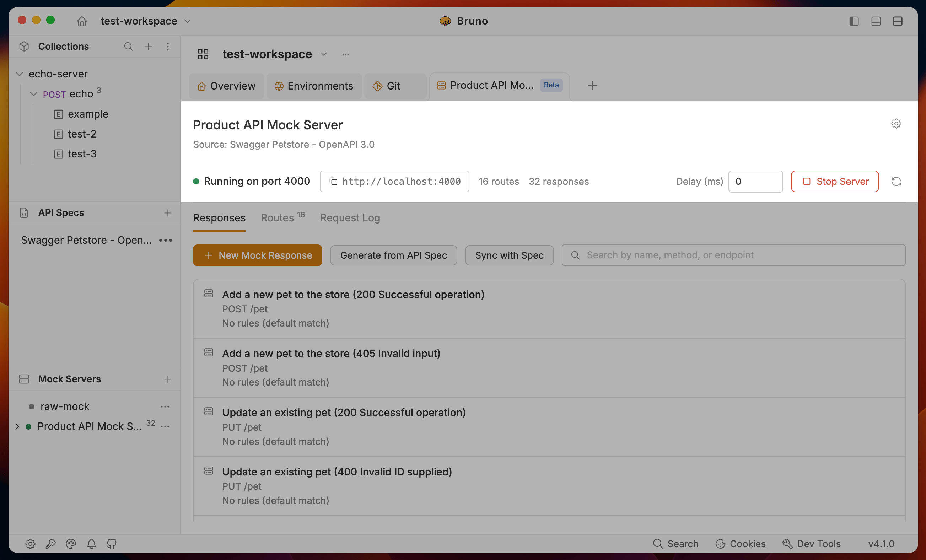Toggle the bottom panel layout icon

pyautogui.click(x=876, y=21)
